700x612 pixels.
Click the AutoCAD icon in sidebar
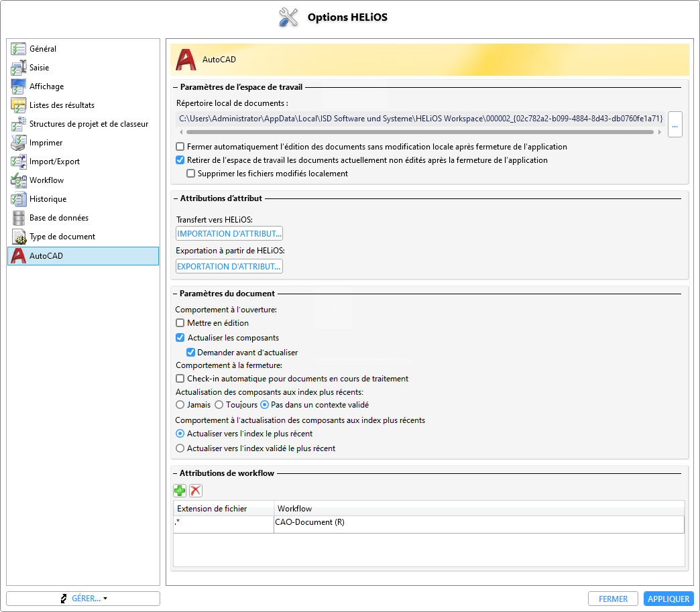click(18, 256)
